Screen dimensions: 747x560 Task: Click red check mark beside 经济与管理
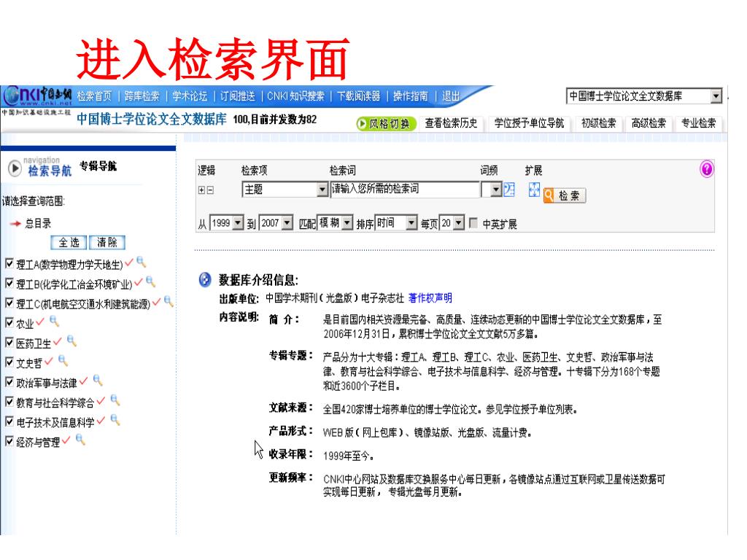[66, 440]
